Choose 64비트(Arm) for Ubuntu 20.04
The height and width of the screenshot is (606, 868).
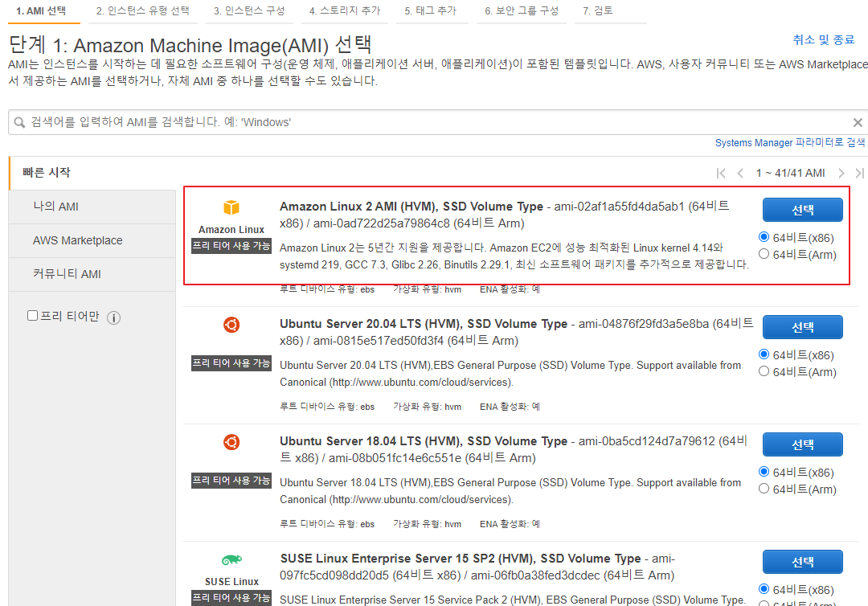pyautogui.click(x=764, y=371)
